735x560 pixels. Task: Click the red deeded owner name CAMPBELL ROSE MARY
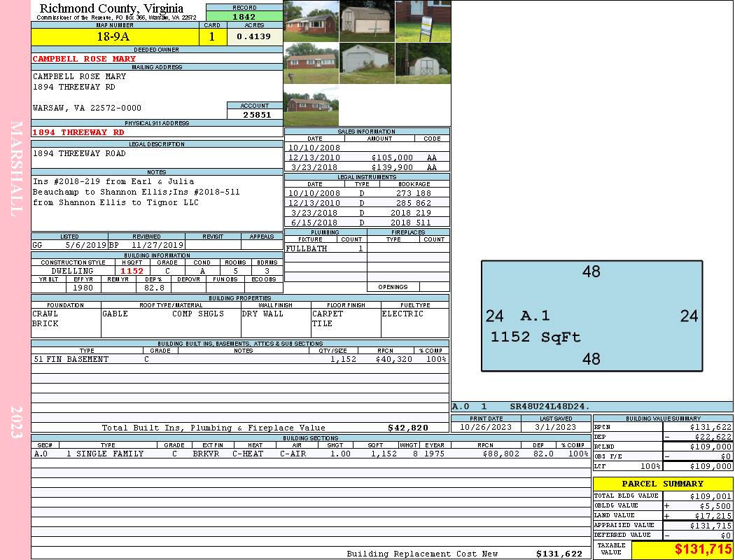[85, 59]
